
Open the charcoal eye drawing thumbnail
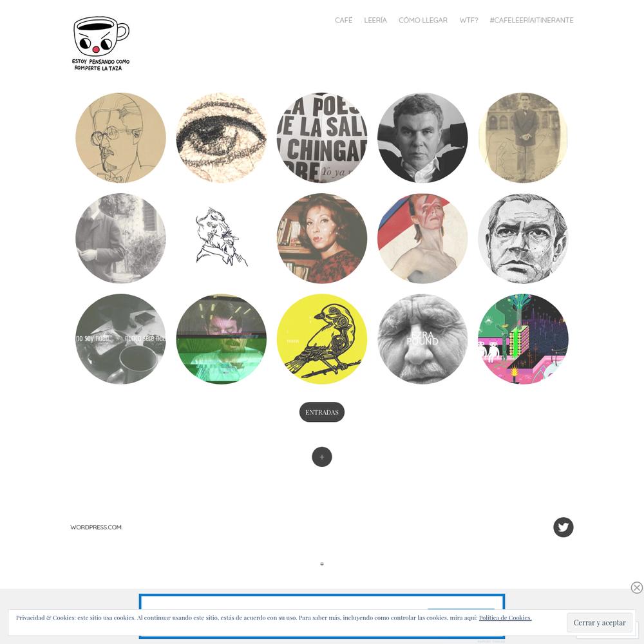point(221,138)
